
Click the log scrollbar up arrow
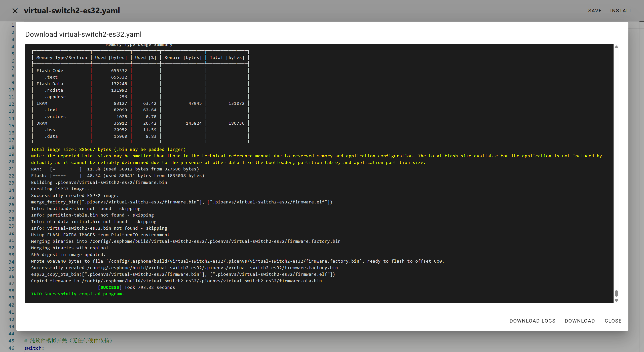(616, 47)
